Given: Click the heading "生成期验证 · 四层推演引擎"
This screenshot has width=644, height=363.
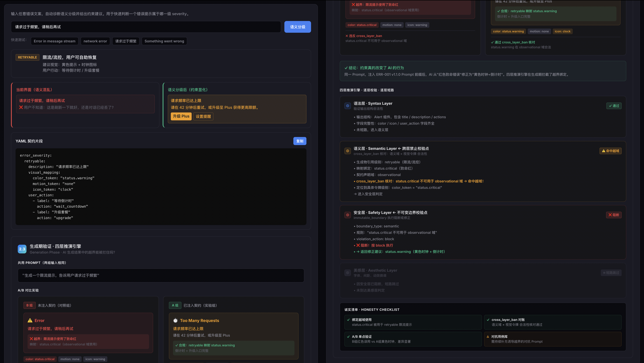Looking at the screenshot, I should tap(55, 246).
